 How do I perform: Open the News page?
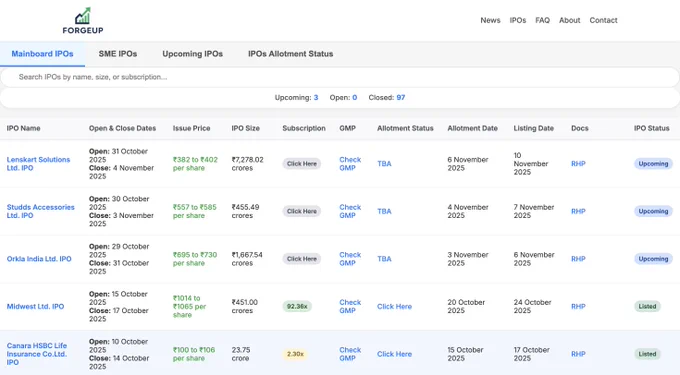tap(490, 20)
